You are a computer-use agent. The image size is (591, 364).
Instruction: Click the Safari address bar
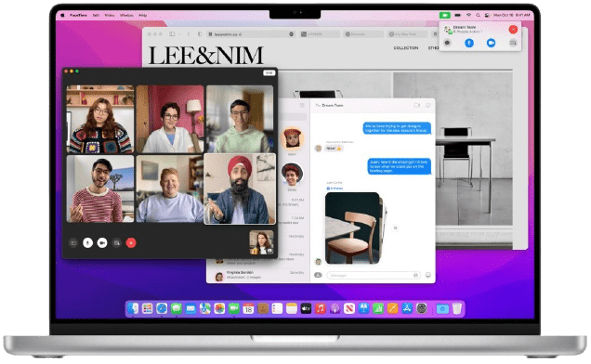251,34
